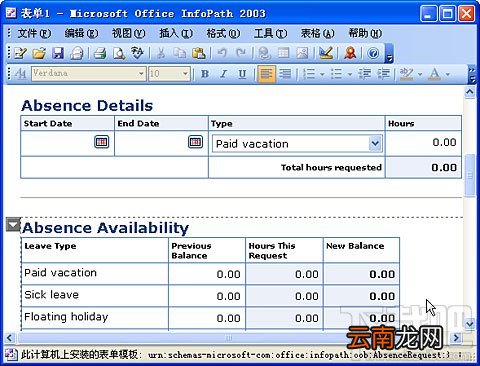Viewport: 480px width, 366px height.
Task: Run the spelling check icon
Action: coord(137,53)
